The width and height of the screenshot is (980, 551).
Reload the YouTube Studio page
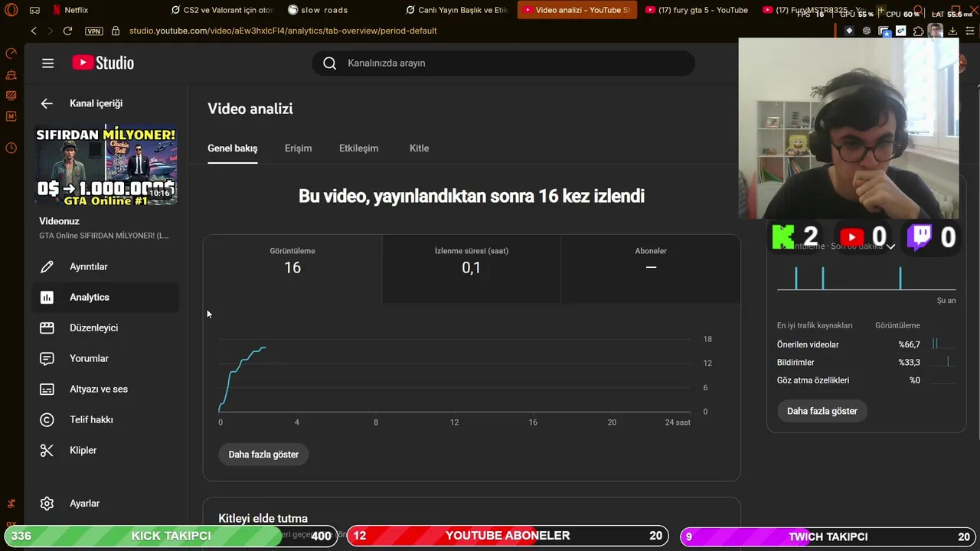coord(67,31)
